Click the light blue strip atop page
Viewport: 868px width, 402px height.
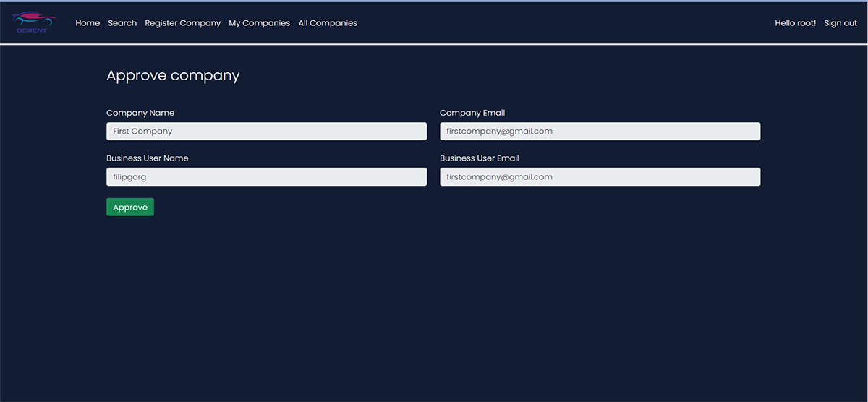[434, 1]
